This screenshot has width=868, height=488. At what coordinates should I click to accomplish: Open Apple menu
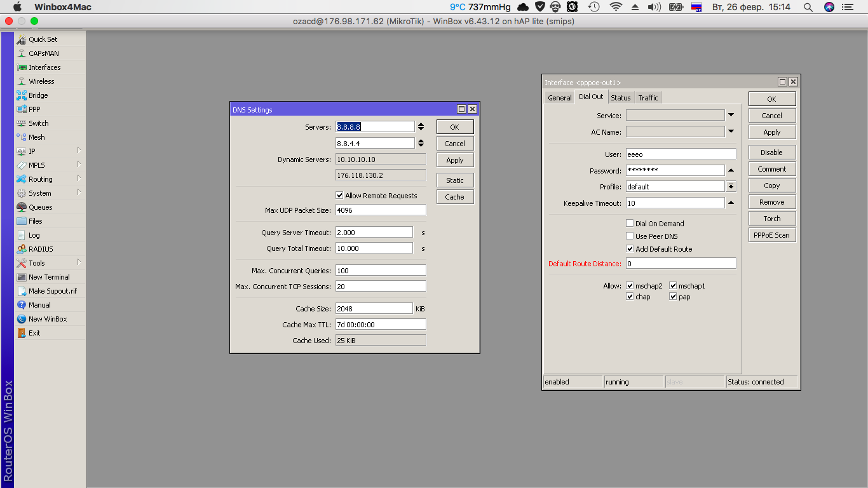[17, 7]
